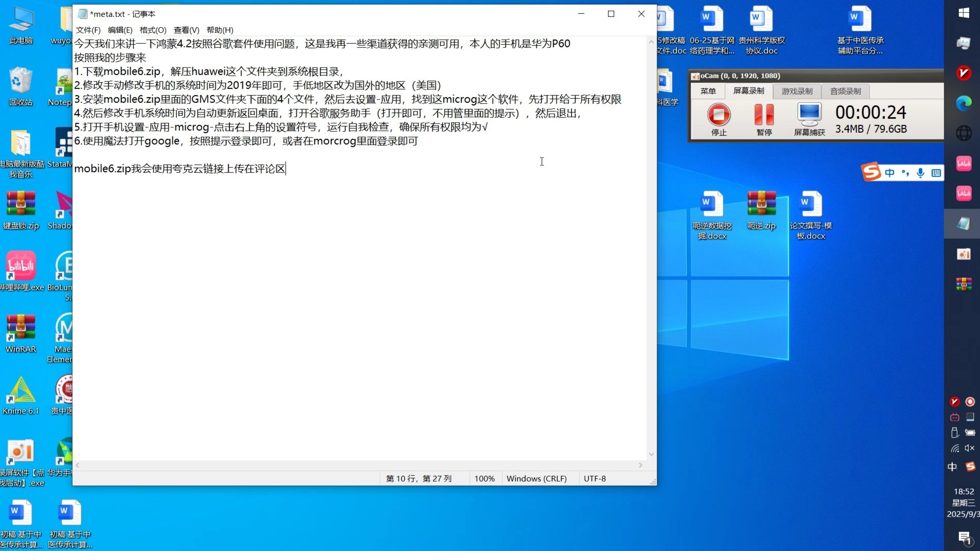Screen dimensions: 980x551
Task: Open the Sogou soft keyboard icon
Action: pos(936,173)
